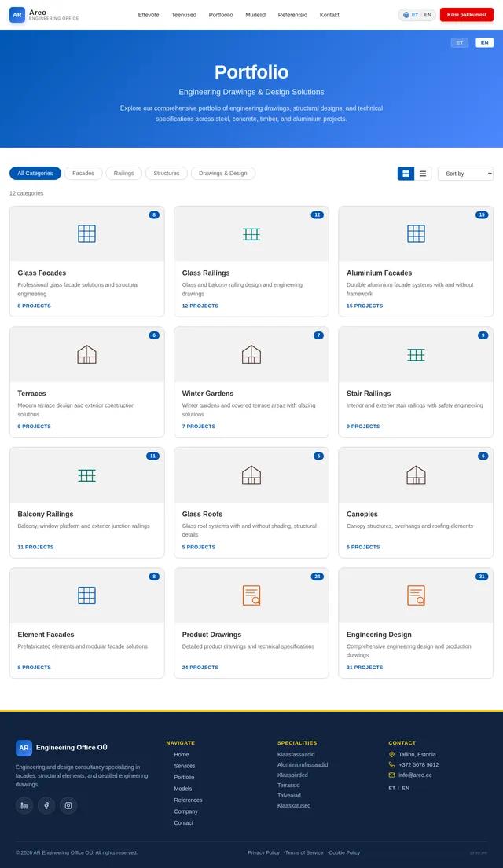Image resolution: width=503 pixels, height=868 pixels.
Task: Switch to grid view layout
Action: (406, 174)
